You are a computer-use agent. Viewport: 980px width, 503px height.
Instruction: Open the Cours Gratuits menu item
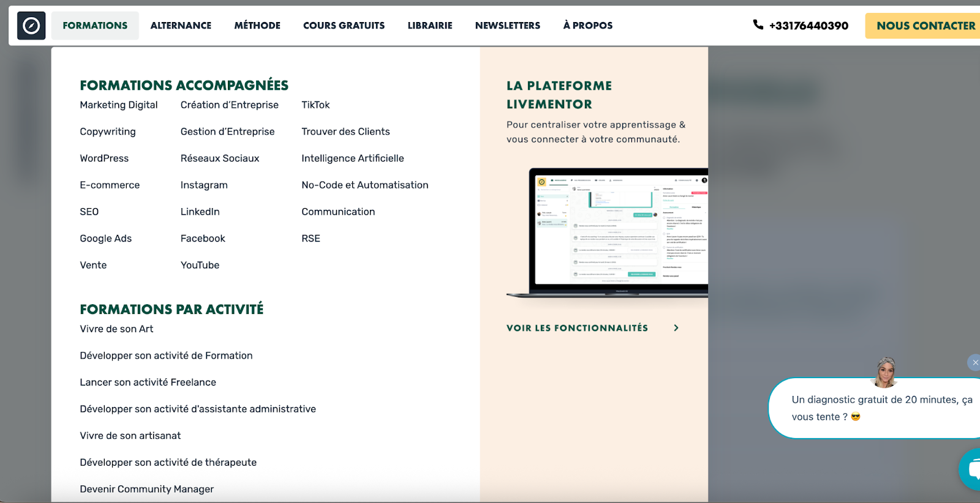click(x=344, y=26)
